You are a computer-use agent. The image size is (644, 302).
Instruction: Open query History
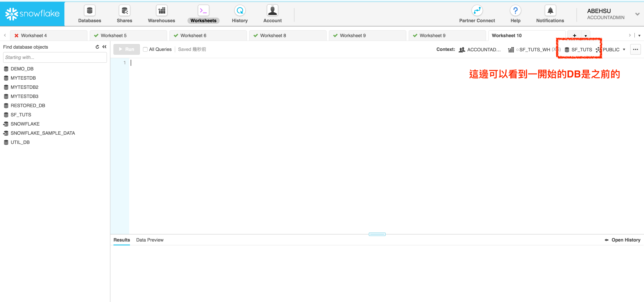point(240,14)
